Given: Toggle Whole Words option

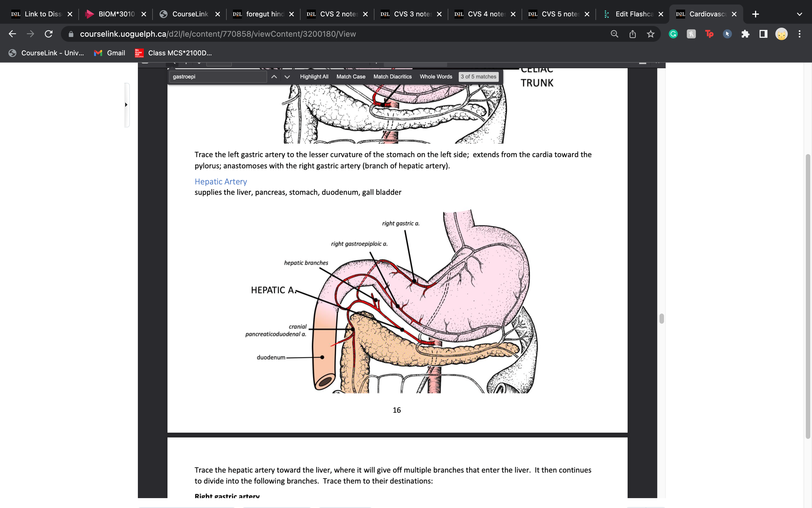Looking at the screenshot, I should pos(436,76).
